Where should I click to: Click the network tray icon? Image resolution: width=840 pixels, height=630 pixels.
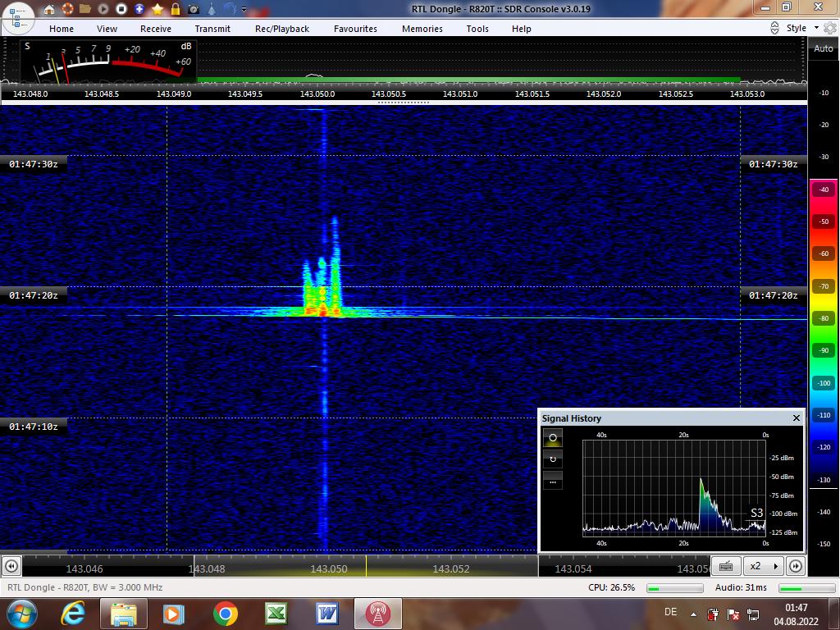click(x=753, y=614)
